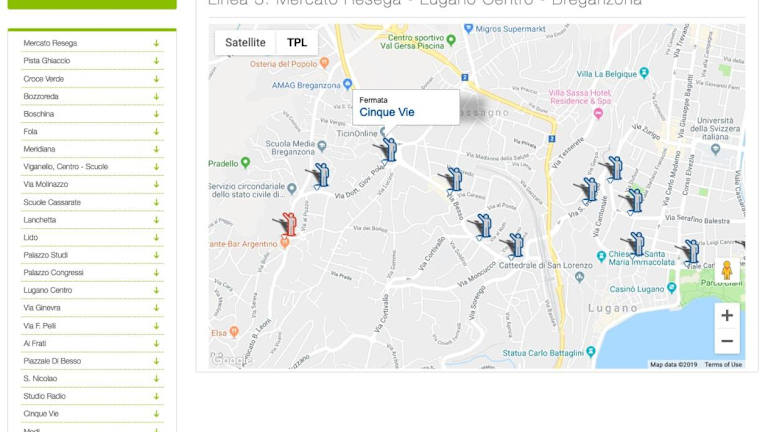Expand the Lugano Centro stop arrow
This screenshot has width=768, height=432.
click(x=156, y=290)
